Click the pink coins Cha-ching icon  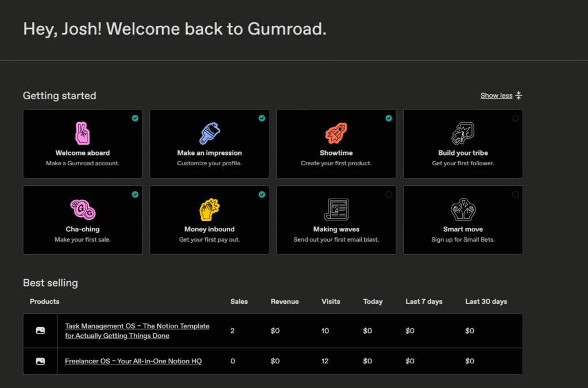[83, 209]
